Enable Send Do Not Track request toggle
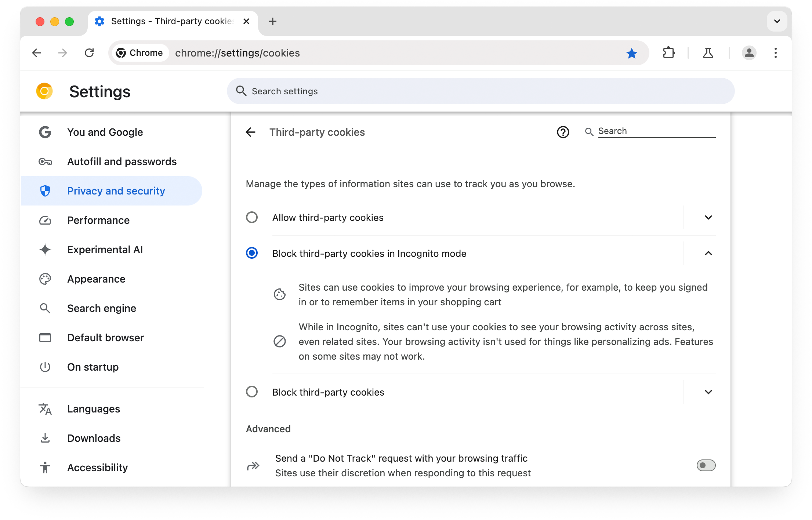 (x=706, y=466)
